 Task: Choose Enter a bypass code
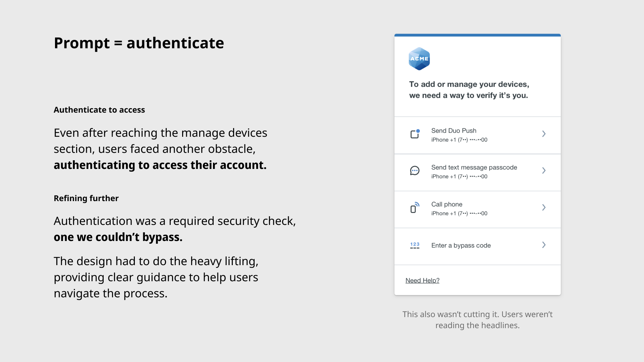478,246
